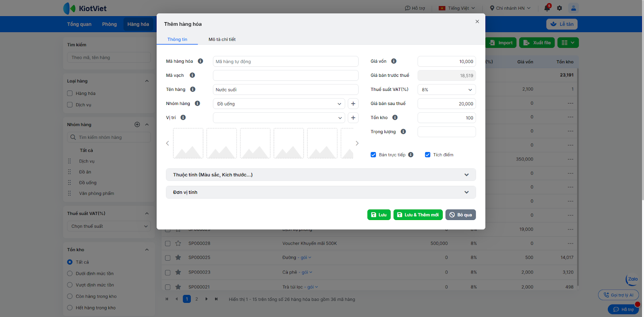This screenshot has height=317, width=644.
Task: Click the KiotViet logo
Action: (85, 8)
